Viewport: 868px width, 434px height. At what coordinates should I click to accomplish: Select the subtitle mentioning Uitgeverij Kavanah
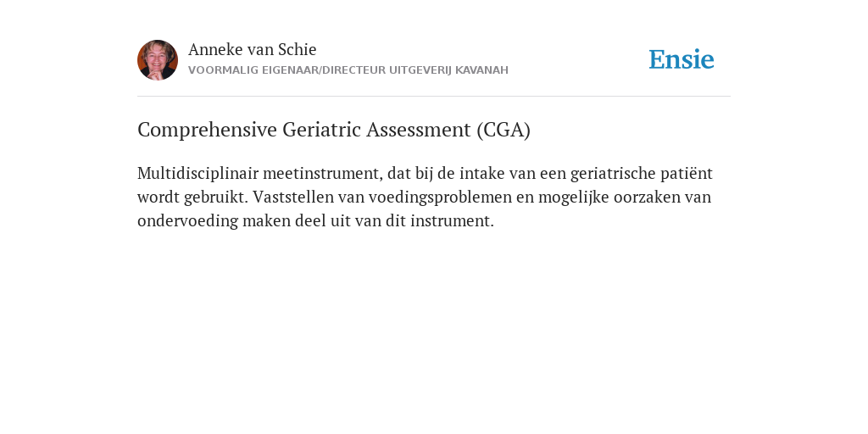348,70
